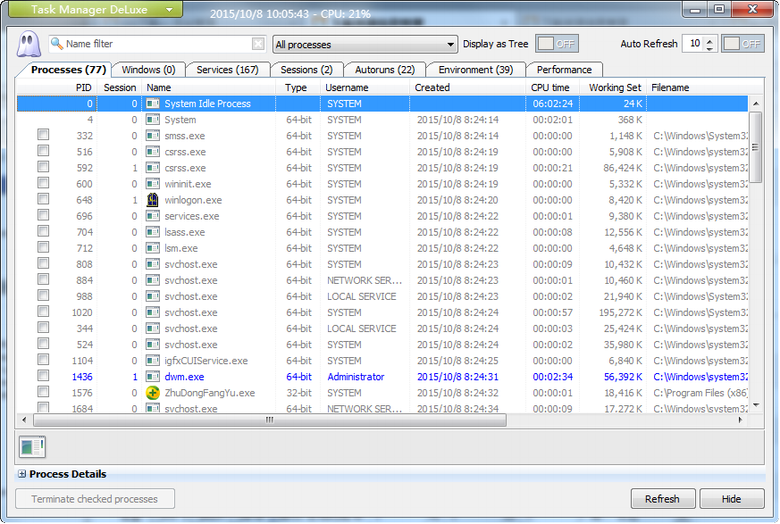Click the dwm.exe process icon
Viewport: 780px width, 524px height.
click(x=153, y=377)
